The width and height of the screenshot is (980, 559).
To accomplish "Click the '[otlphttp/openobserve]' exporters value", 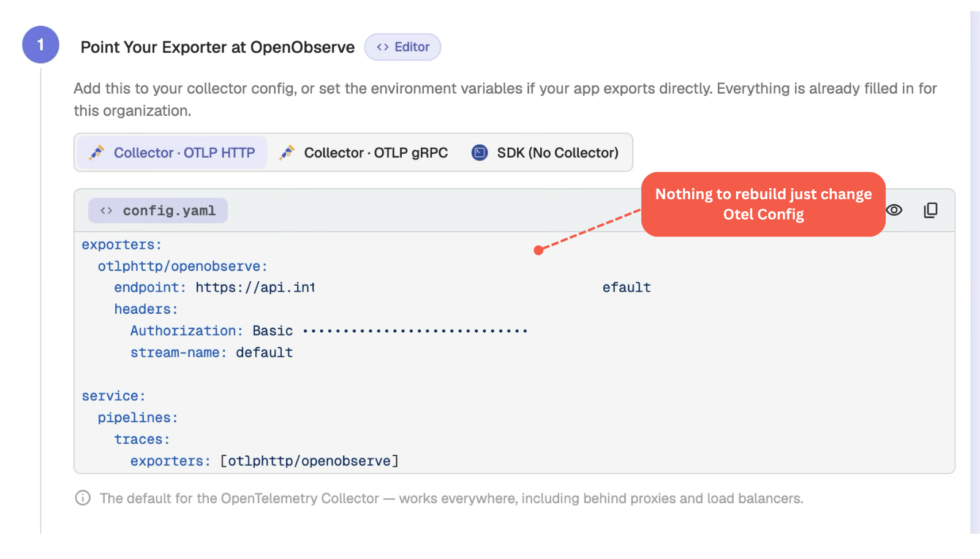I will pos(309,461).
